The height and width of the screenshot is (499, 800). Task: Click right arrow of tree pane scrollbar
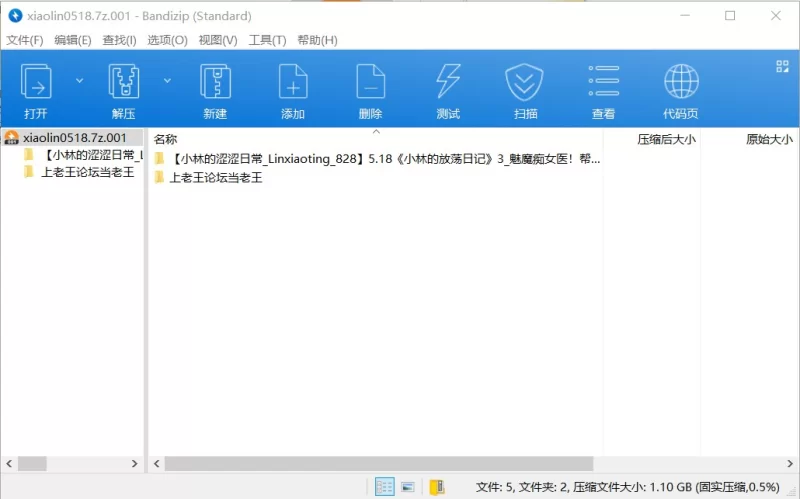click(x=135, y=463)
